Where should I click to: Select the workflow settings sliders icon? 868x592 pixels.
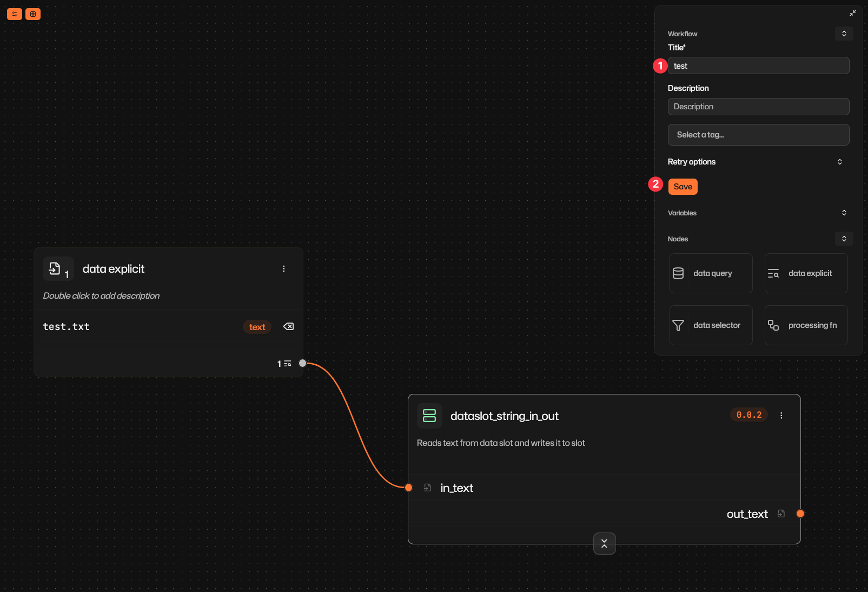[14, 14]
